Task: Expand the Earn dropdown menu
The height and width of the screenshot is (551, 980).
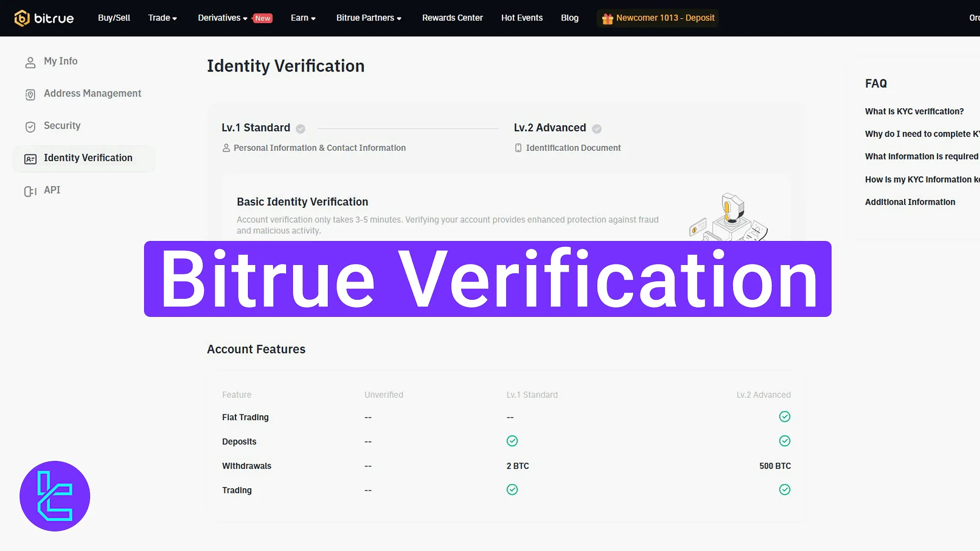Action: point(303,18)
